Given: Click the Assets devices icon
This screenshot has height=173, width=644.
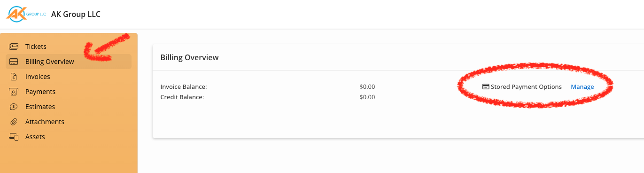Looking at the screenshot, I should pos(14,137).
